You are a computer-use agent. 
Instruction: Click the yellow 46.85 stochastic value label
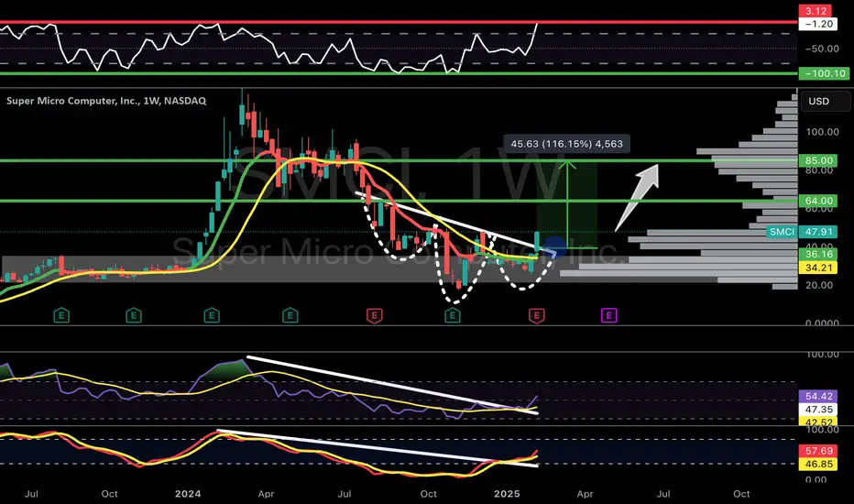(818, 465)
